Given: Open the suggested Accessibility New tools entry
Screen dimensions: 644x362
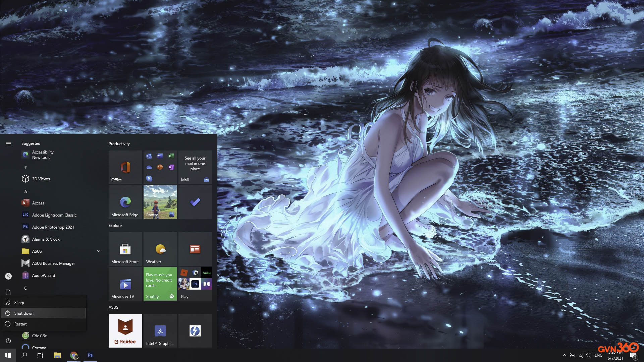Looking at the screenshot, I should 61,155.
